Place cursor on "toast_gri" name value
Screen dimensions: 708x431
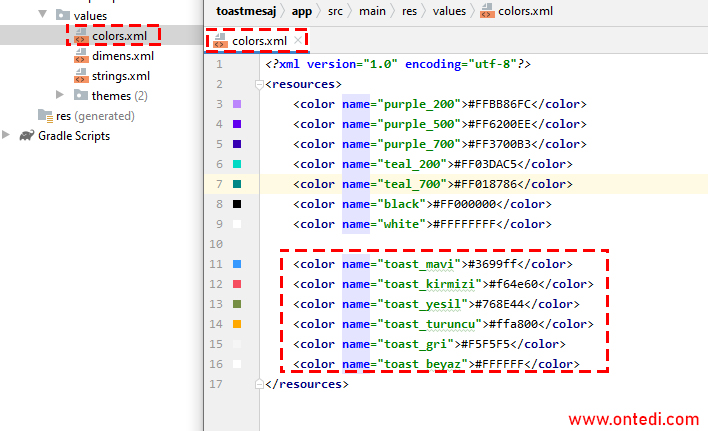click(x=415, y=345)
